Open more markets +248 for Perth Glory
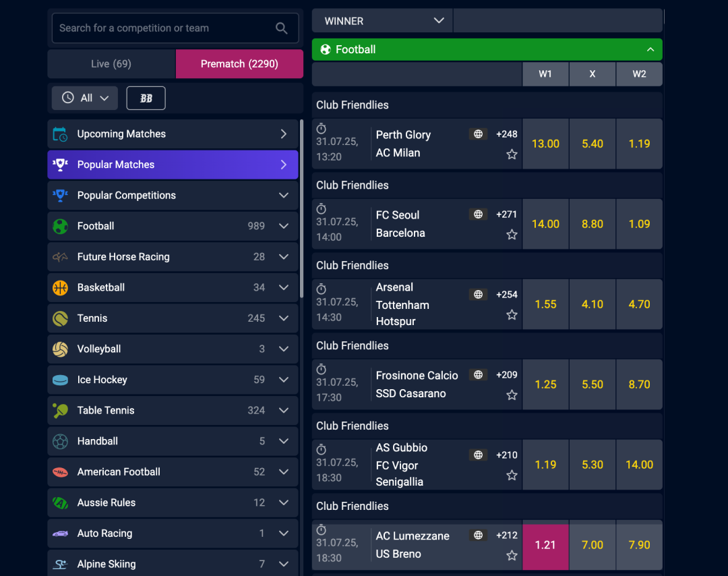Screen dimensions: 728x576 (506, 134)
